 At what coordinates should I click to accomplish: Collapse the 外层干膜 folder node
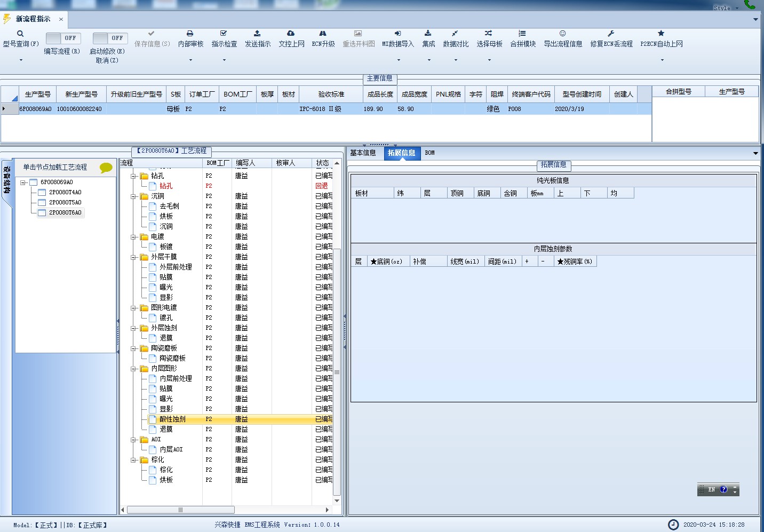[133, 257]
